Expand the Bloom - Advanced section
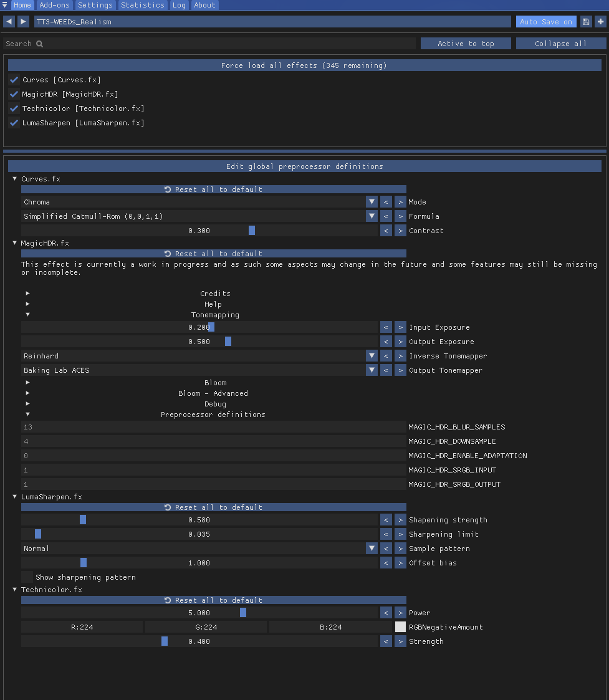The image size is (609, 700). coord(27,393)
